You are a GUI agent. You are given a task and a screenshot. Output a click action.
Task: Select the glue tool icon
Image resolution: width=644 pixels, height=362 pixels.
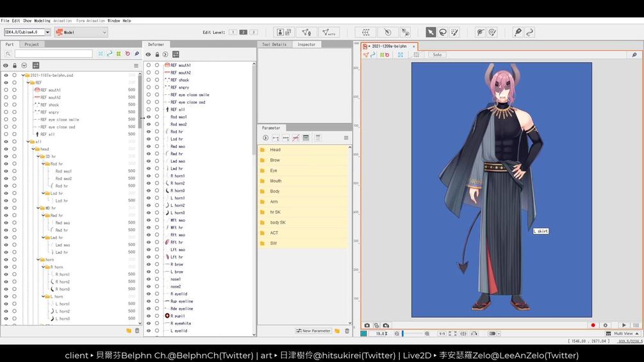(x=480, y=32)
